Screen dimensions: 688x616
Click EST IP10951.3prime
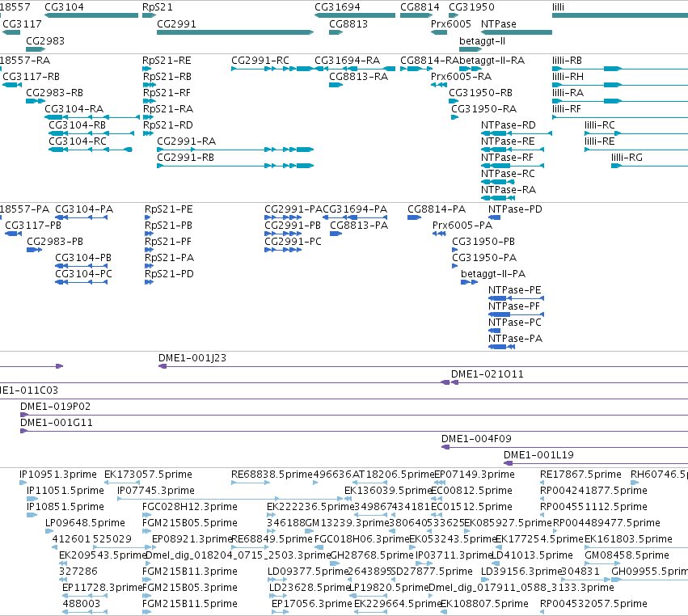tap(23, 483)
